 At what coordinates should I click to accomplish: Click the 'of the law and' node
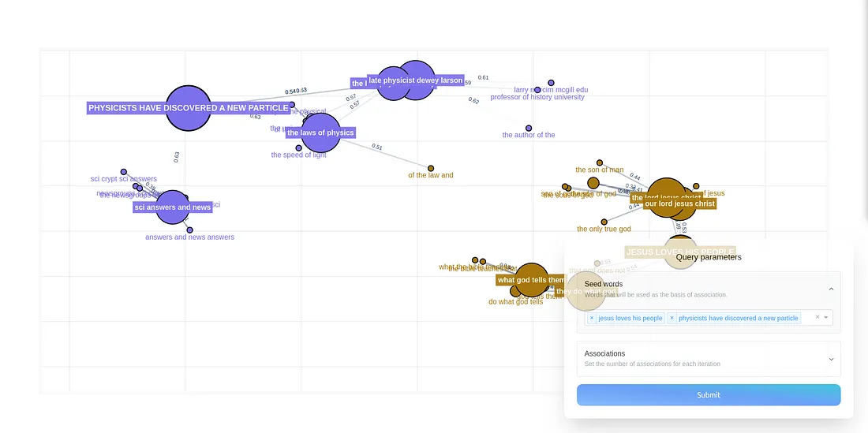(x=431, y=168)
